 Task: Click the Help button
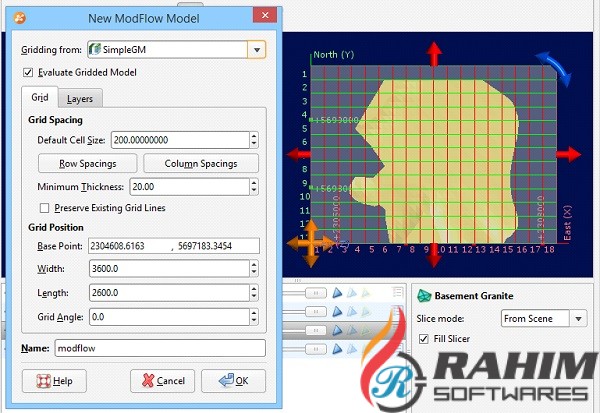pyautogui.click(x=54, y=381)
